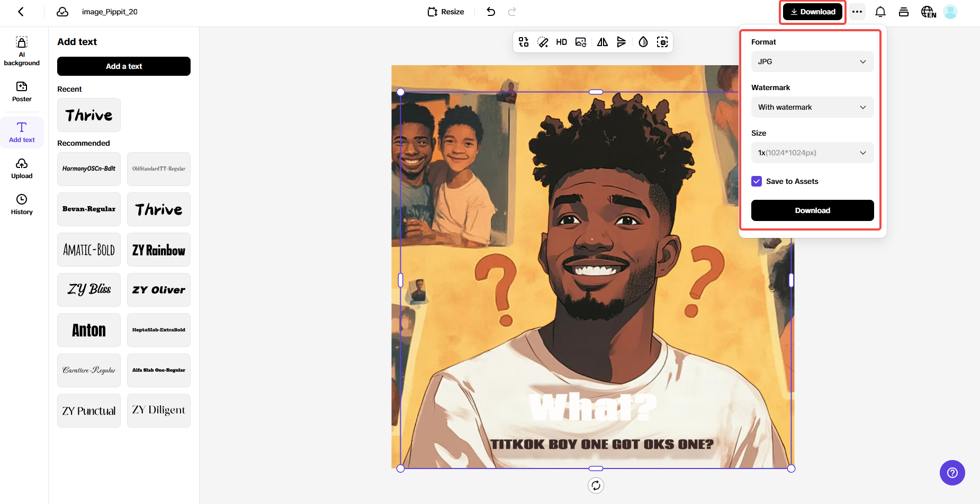View the History panel
Image resolution: width=980 pixels, height=504 pixels.
tap(22, 204)
